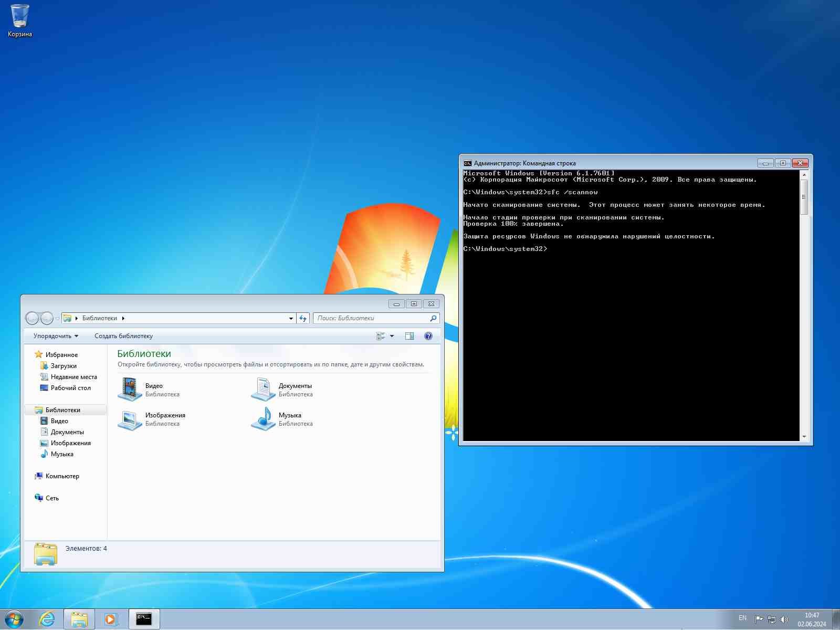Click the magnifier search icon in Explorer
This screenshot has height=630, width=840.
point(433,318)
